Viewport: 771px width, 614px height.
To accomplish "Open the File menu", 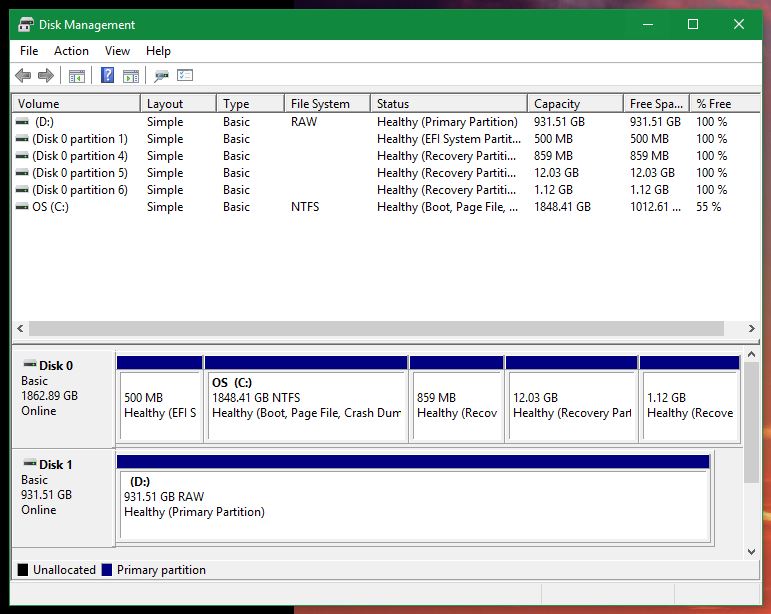I will coord(29,51).
